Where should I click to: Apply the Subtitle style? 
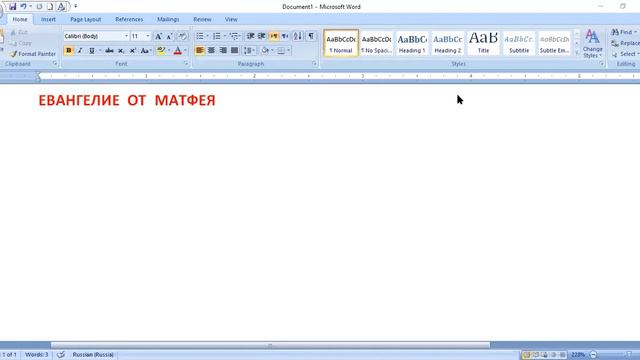[x=519, y=43]
